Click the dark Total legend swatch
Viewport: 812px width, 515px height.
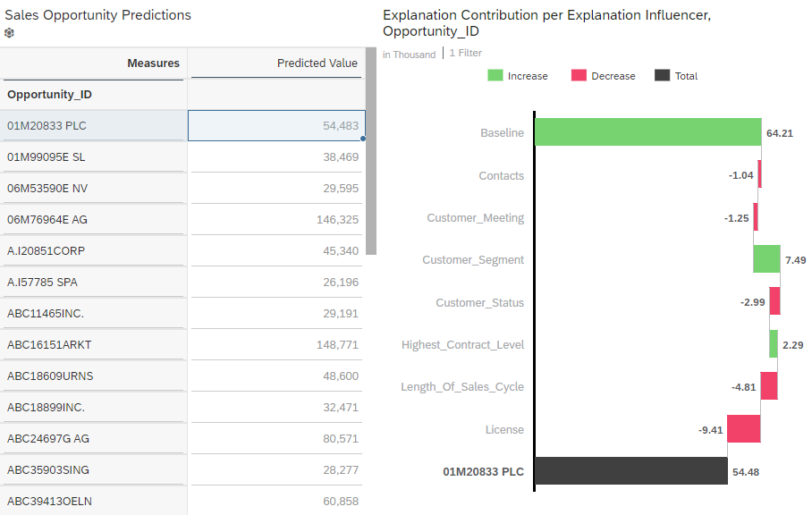(x=663, y=76)
